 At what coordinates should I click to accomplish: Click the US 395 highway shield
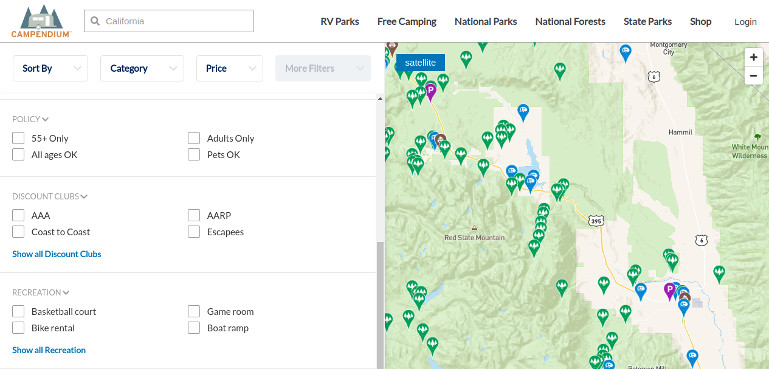point(595,221)
